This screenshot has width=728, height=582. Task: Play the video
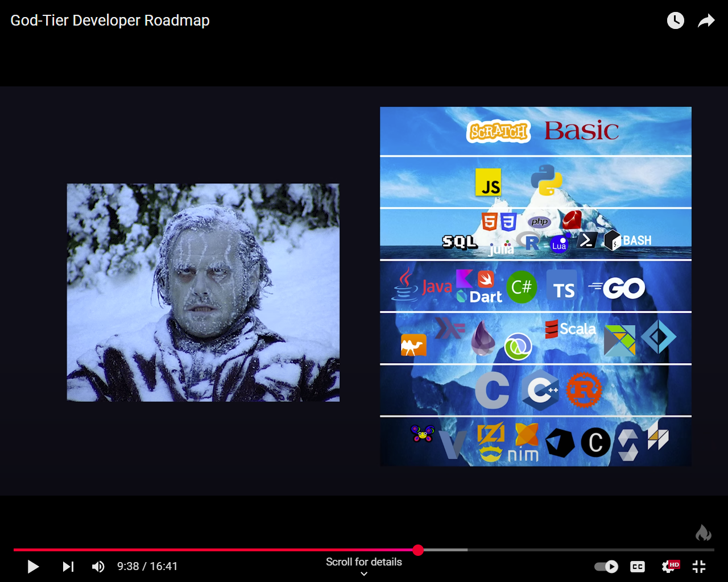[x=33, y=567]
